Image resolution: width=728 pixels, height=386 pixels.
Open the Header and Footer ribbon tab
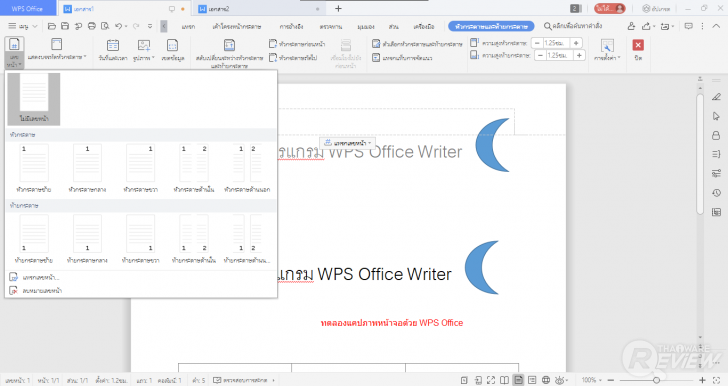point(491,26)
